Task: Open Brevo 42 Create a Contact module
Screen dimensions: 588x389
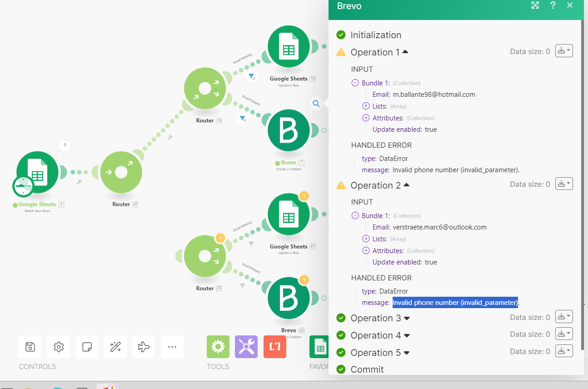Action: pos(289,298)
